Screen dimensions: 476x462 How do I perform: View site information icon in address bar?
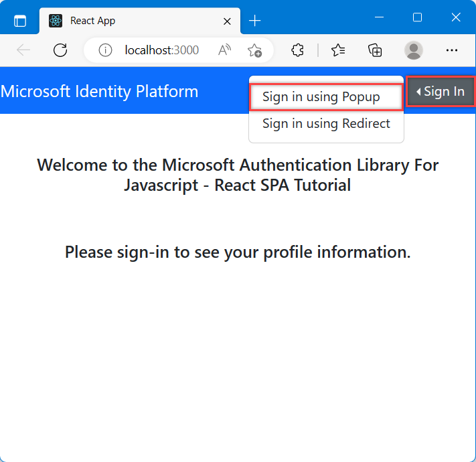(x=105, y=50)
